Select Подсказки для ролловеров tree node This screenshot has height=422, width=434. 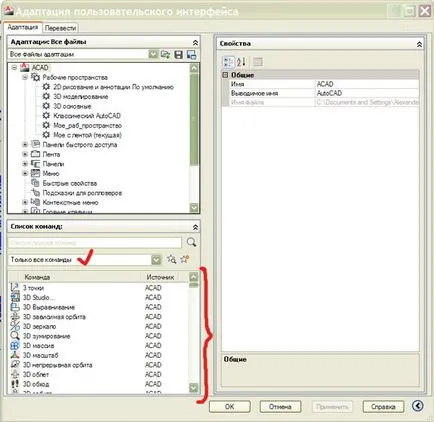pos(82,193)
